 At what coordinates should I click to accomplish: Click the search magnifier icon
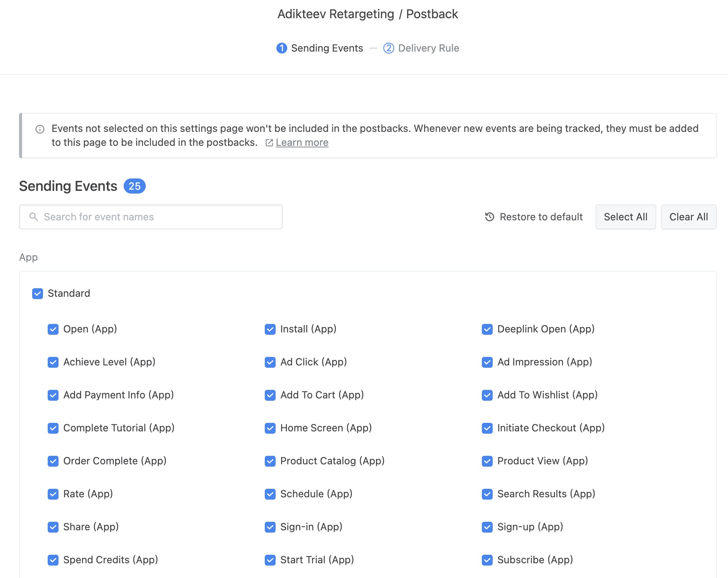pos(34,217)
